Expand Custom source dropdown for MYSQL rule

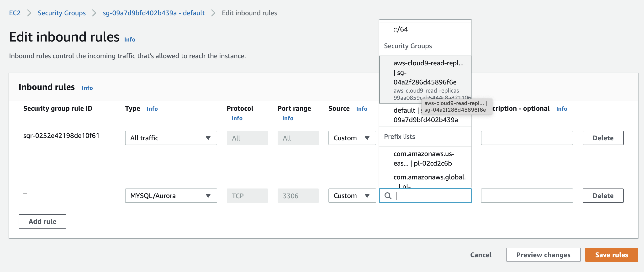tap(352, 196)
